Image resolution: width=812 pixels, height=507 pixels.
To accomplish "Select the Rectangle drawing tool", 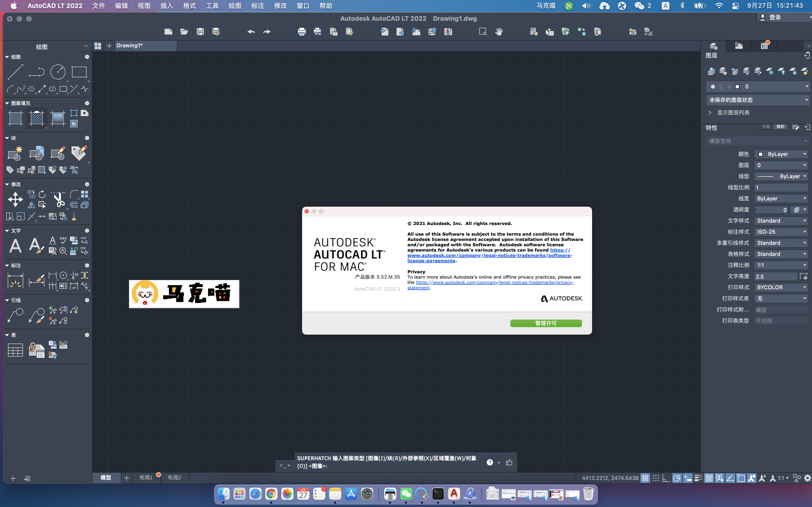I will pyautogui.click(x=79, y=72).
